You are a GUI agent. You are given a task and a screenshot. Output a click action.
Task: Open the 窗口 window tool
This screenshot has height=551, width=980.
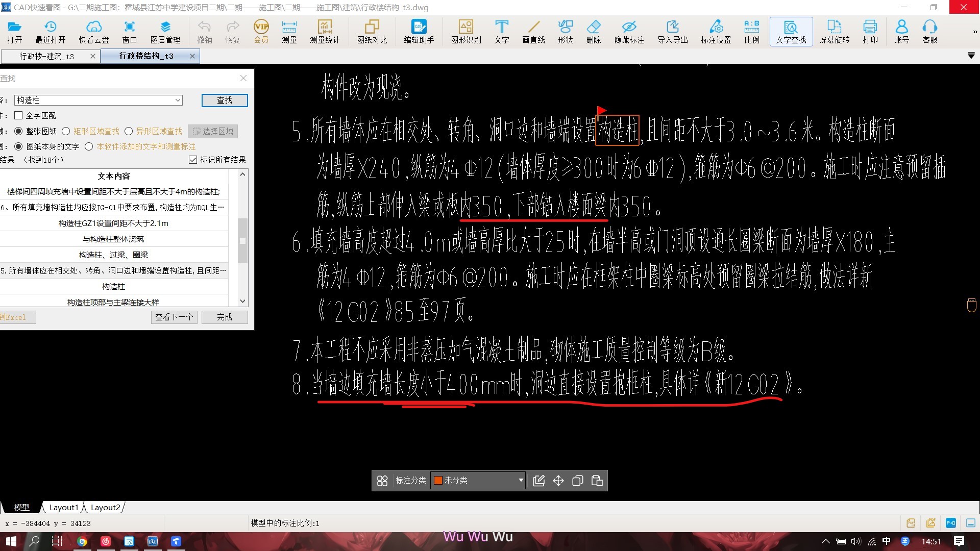pos(129,32)
